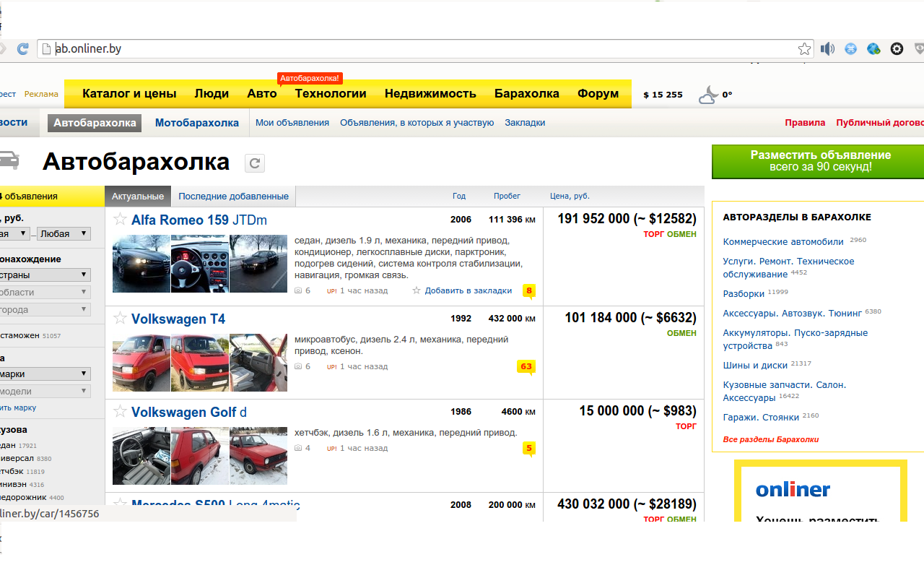The height and width of the screenshot is (578, 924).
Task: Open Мои объявления link
Action: (x=292, y=123)
